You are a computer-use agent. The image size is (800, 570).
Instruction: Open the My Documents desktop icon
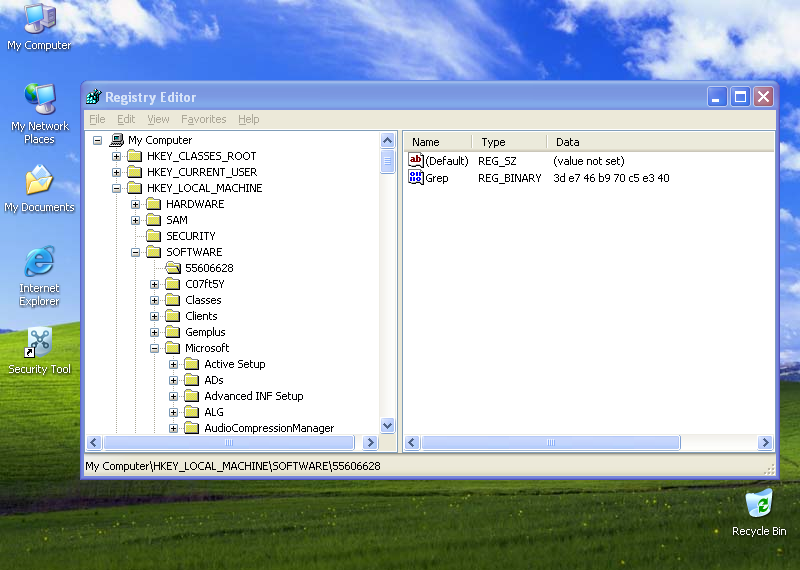pyautogui.click(x=39, y=188)
